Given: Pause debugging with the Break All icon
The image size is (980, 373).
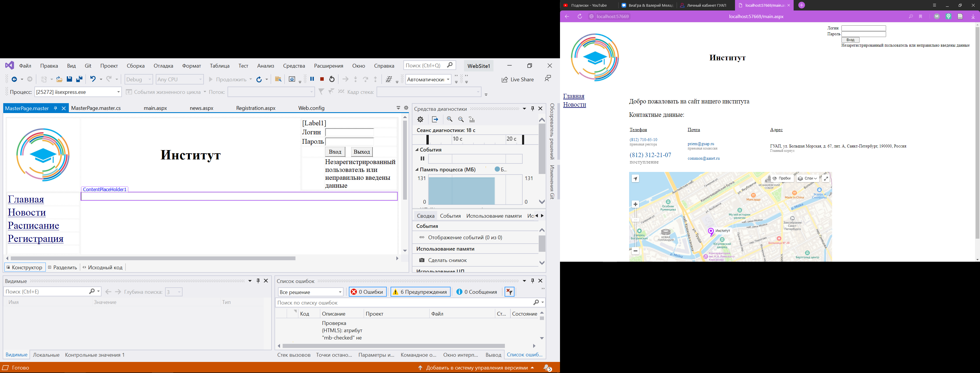Looking at the screenshot, I should [x=312, y=79].
